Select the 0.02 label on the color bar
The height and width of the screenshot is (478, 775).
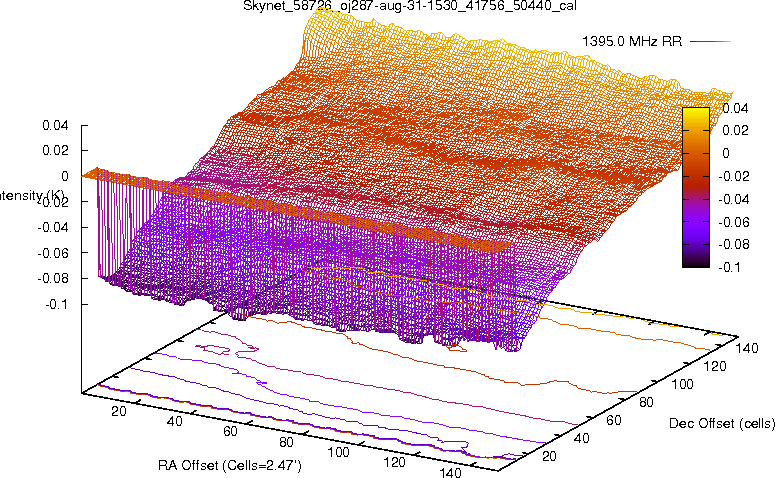coord(735,130)
